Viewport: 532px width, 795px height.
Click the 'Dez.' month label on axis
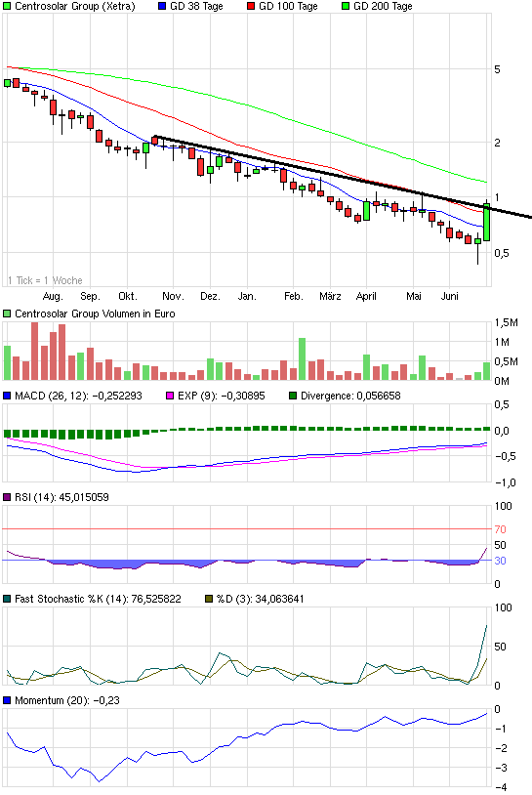pyautogui.click(x=210, y=296)
